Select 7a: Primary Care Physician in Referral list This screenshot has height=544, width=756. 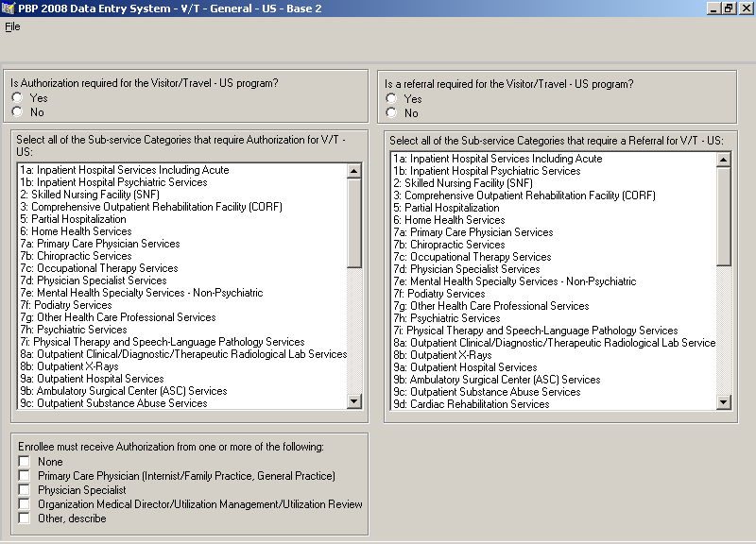554,232
